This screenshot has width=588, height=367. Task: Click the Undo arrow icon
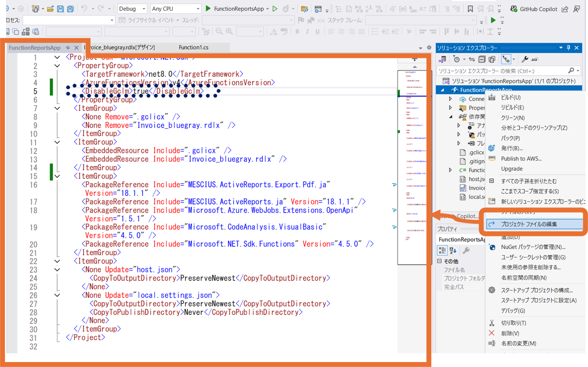coord(84,9)
